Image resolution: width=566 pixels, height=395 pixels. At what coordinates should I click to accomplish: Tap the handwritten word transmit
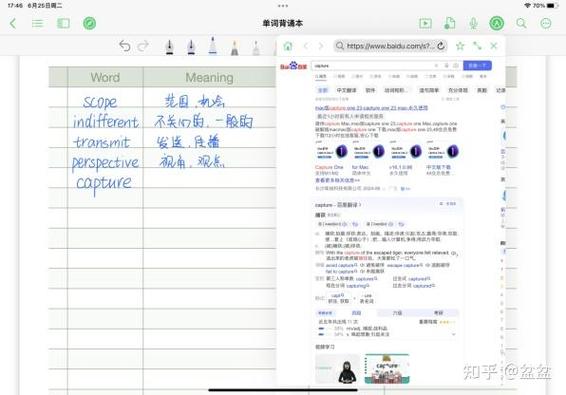pyautogui.click(x=102, y=142)
